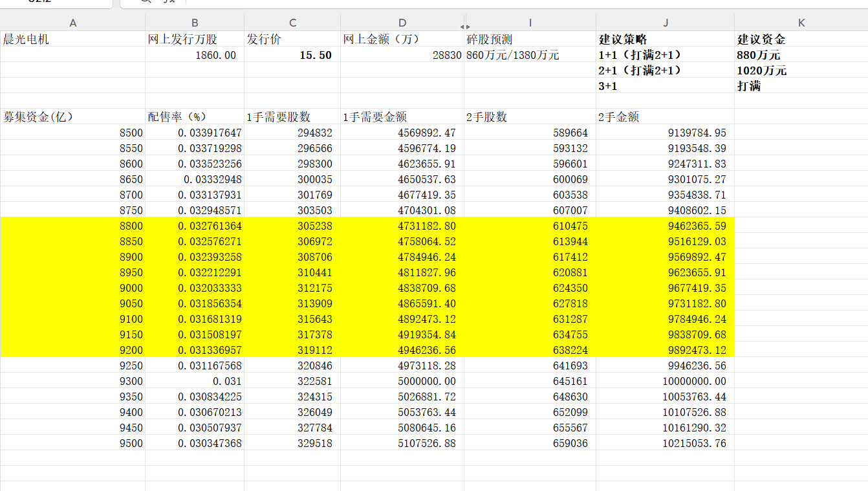The height and width of the screenshot is (491, 868).
Task: Select the 配售率（%）header cell
Action: (x=195, y=117)
